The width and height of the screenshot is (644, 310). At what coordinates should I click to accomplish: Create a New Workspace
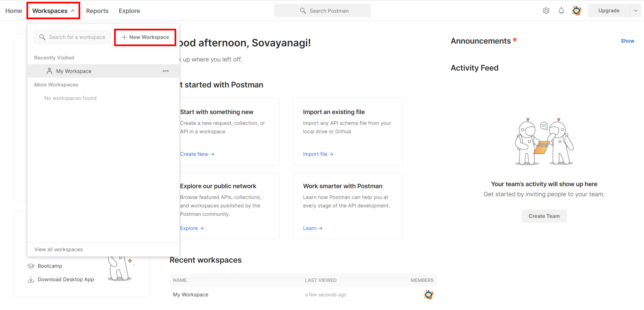(145, 37)
